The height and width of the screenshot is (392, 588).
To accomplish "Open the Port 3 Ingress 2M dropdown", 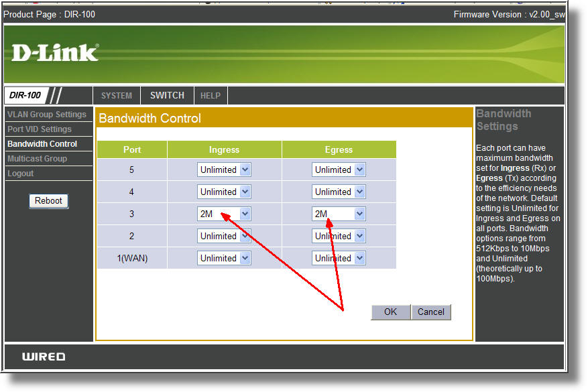I will pyautogui.click(x=224, y=214).
